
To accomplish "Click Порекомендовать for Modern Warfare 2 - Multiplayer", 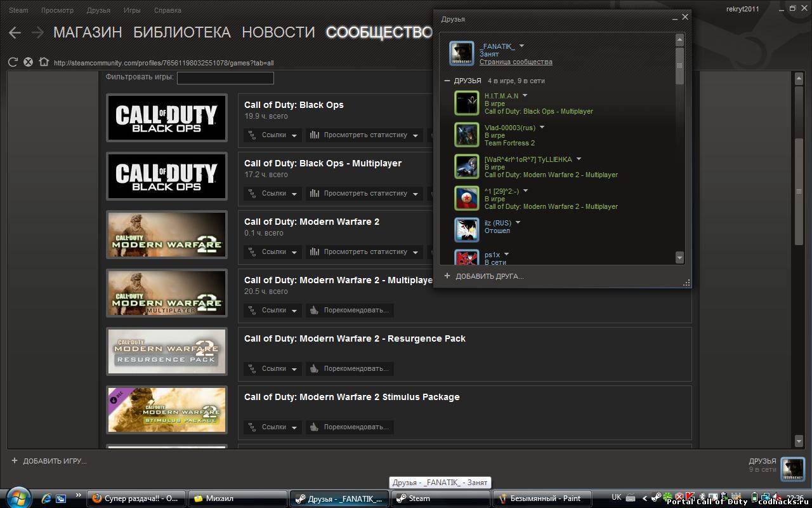I will [x=350, y=310].
